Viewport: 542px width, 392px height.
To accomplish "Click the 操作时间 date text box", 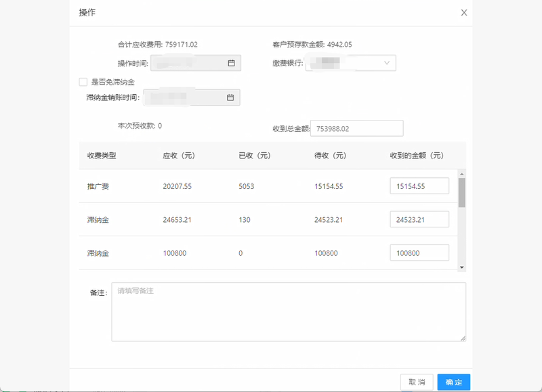I will 188,63.
